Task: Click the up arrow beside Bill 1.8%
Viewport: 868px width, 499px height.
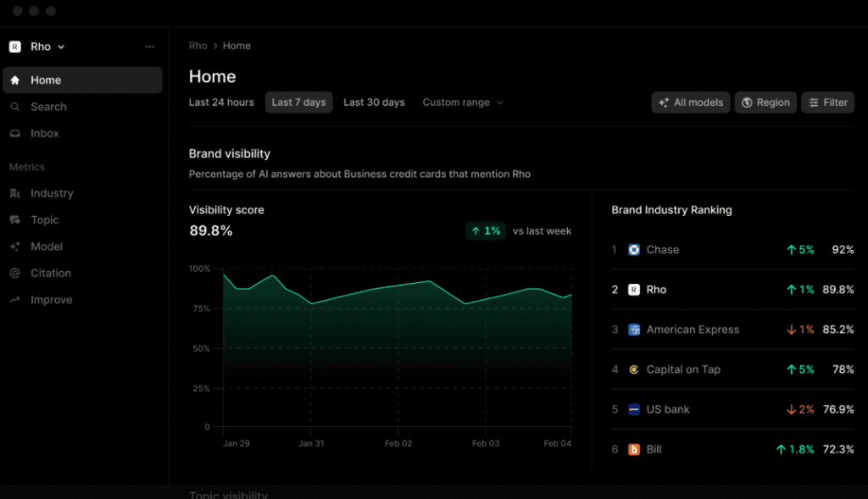Action: [781, 449]
